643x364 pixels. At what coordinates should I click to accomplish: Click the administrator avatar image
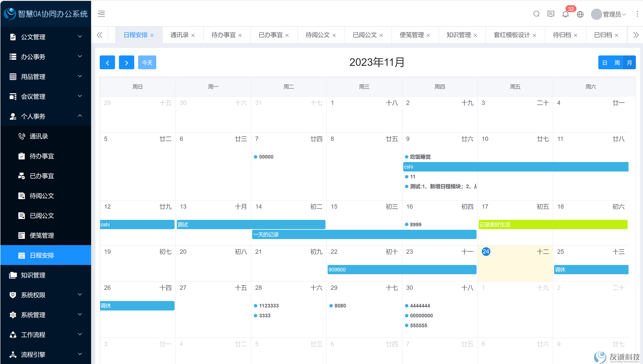tap(596, 14)
